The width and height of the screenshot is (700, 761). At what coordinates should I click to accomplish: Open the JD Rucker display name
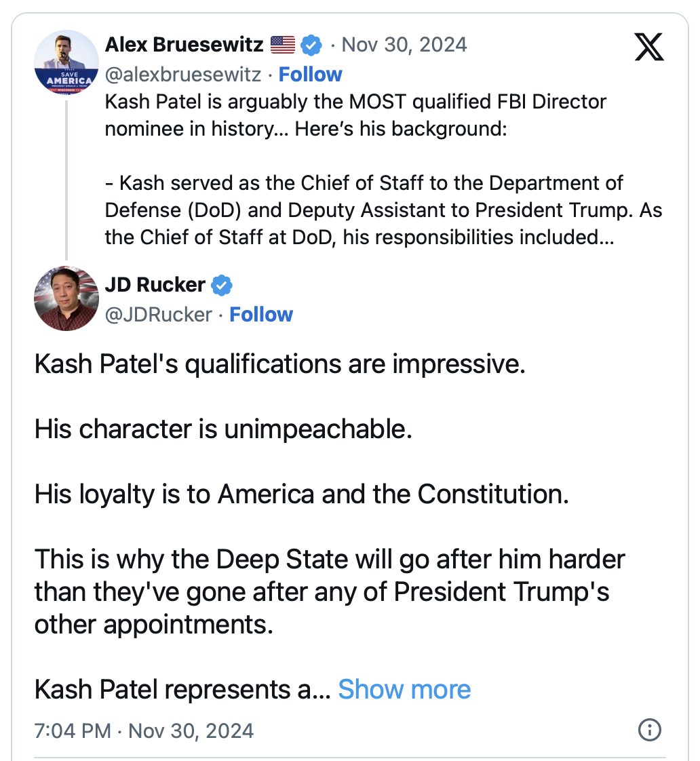[x=155, y=285]
